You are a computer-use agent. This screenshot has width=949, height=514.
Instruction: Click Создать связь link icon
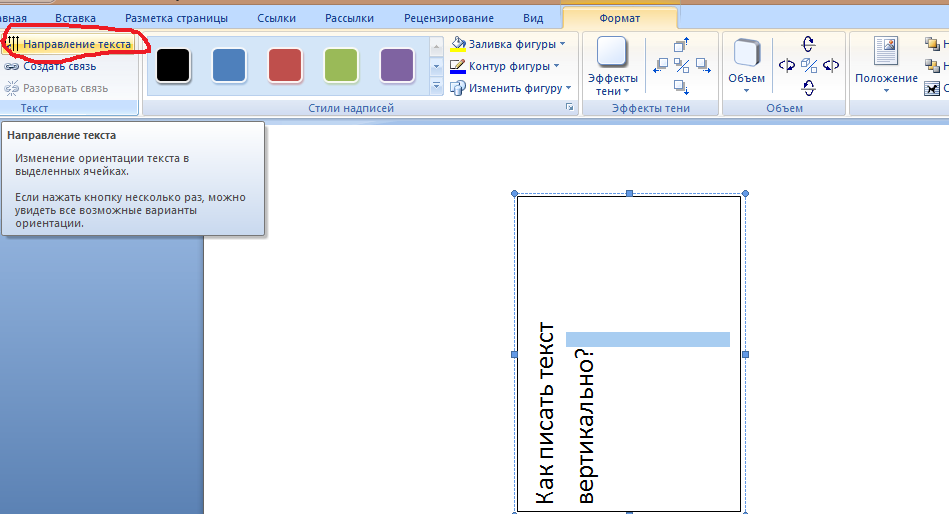(x=12, y=67)
